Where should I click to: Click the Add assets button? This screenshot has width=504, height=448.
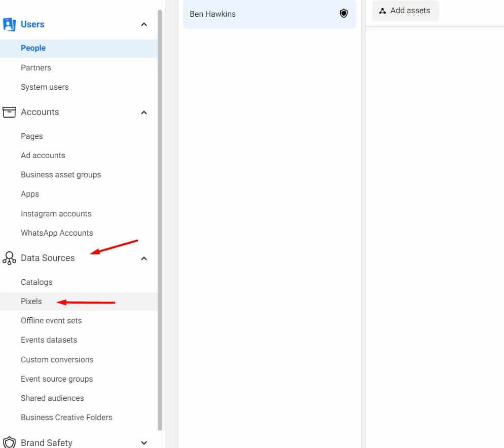coord(405,11)
